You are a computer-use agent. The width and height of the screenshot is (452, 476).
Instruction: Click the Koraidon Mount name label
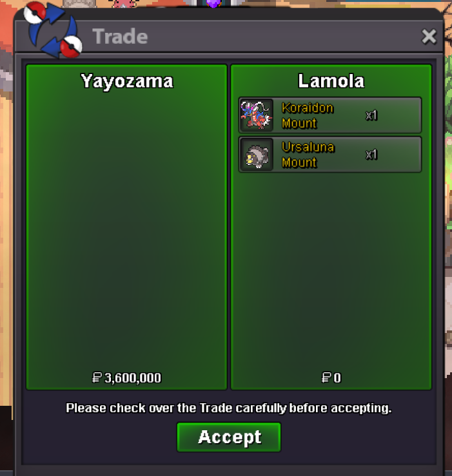click(308, 116)
